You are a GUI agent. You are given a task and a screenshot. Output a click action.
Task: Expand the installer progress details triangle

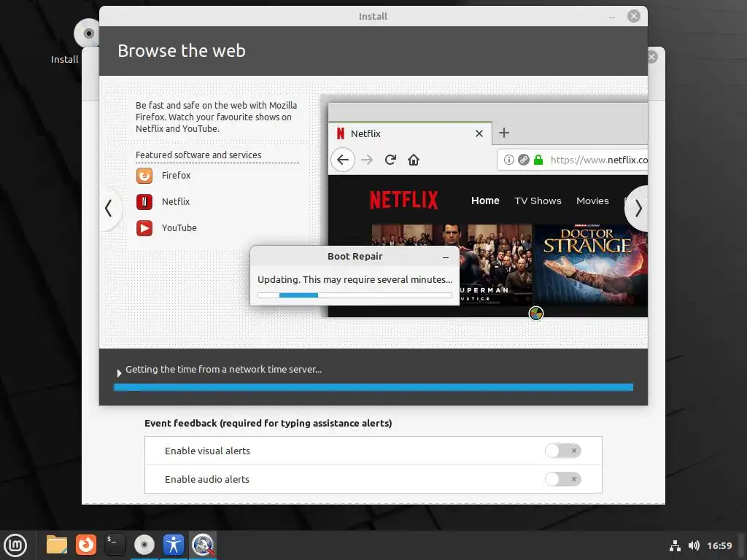coord(119,373)
